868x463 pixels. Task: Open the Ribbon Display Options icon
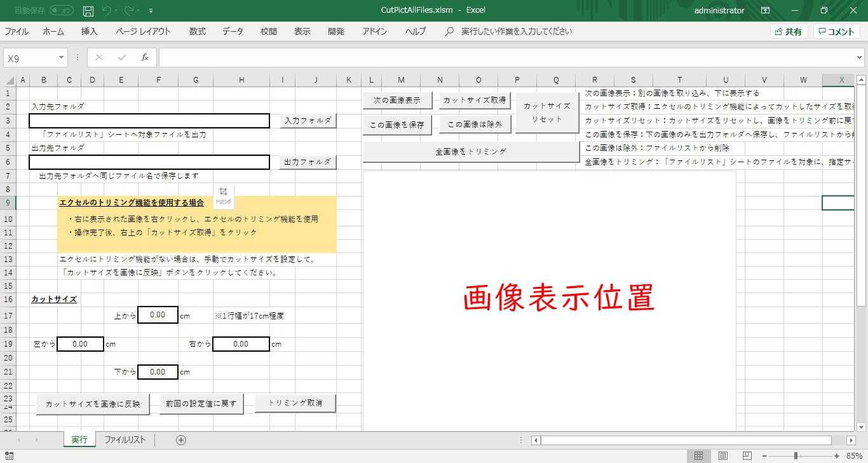click(x=766, y=11)
